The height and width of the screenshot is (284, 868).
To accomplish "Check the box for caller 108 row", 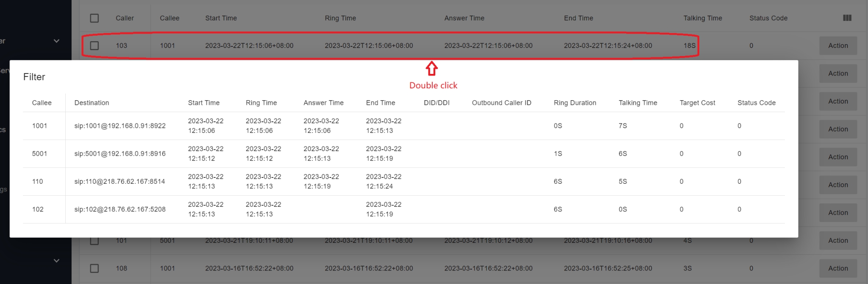I will (x=95, y=268).
